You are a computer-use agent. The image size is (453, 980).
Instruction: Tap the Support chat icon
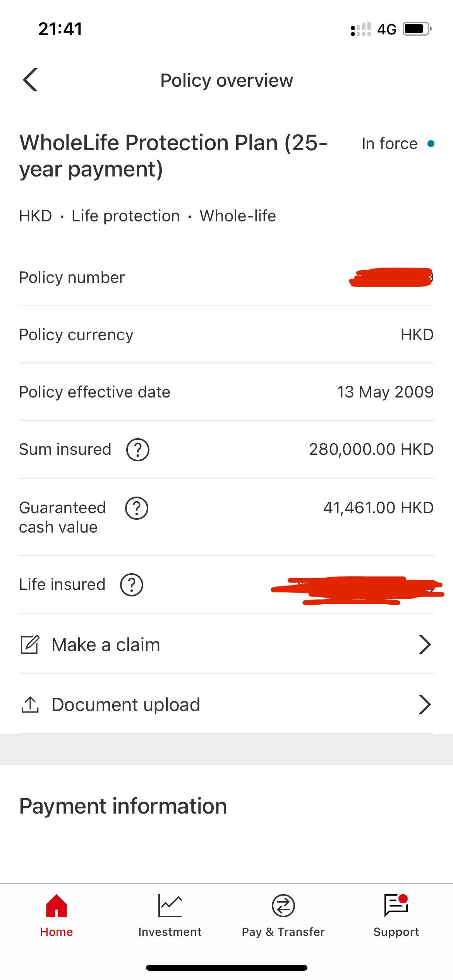(x=396, y=906)
